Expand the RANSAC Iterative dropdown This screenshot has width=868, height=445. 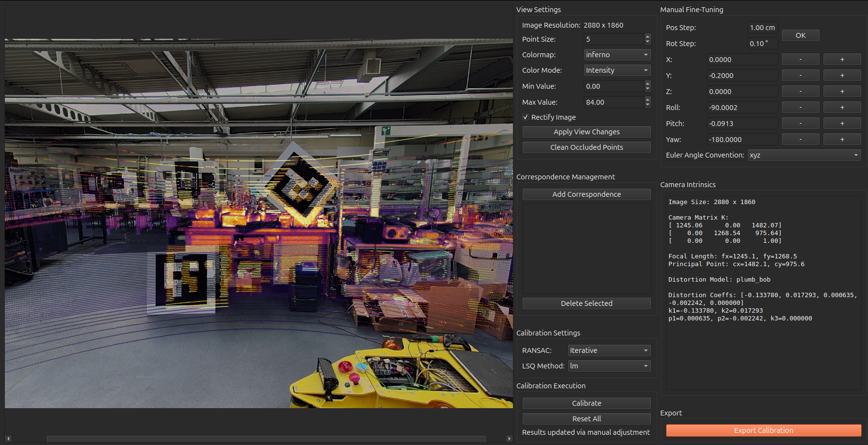(x=609, y=350)
